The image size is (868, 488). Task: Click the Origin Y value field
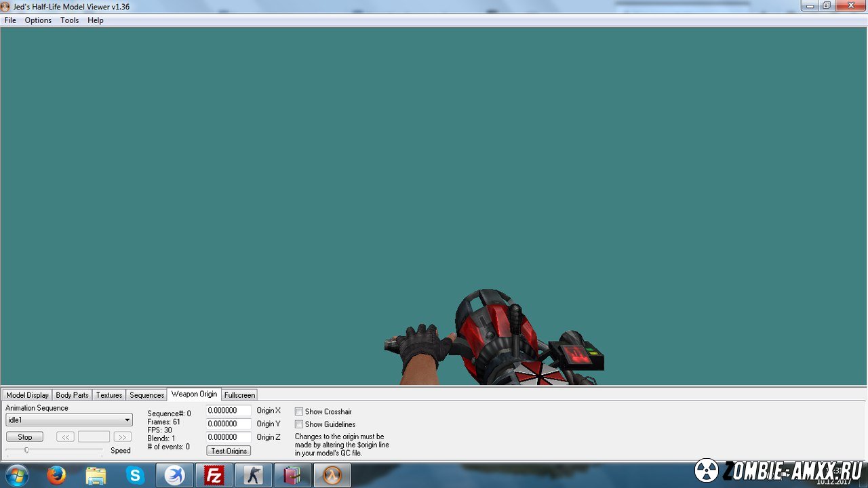[x=229, y=424]
